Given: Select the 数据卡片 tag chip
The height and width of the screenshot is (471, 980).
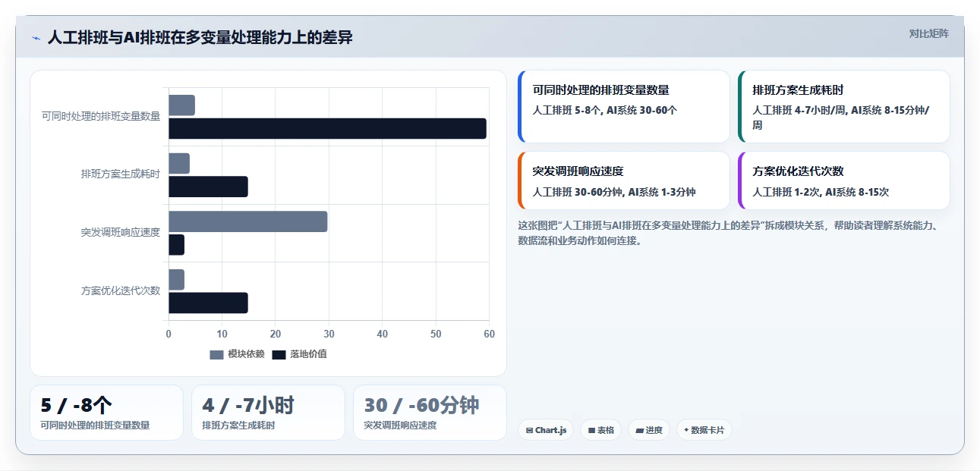Looking at the screenshot, I should click(x=704, y=430).
